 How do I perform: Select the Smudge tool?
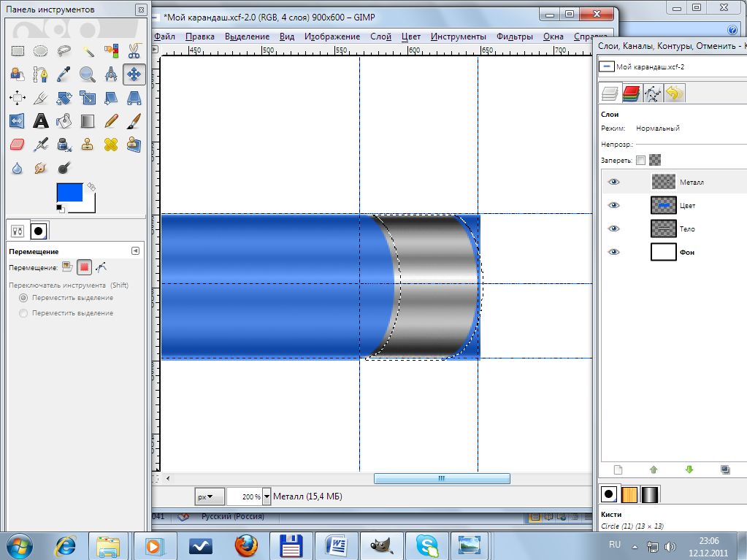40,168
